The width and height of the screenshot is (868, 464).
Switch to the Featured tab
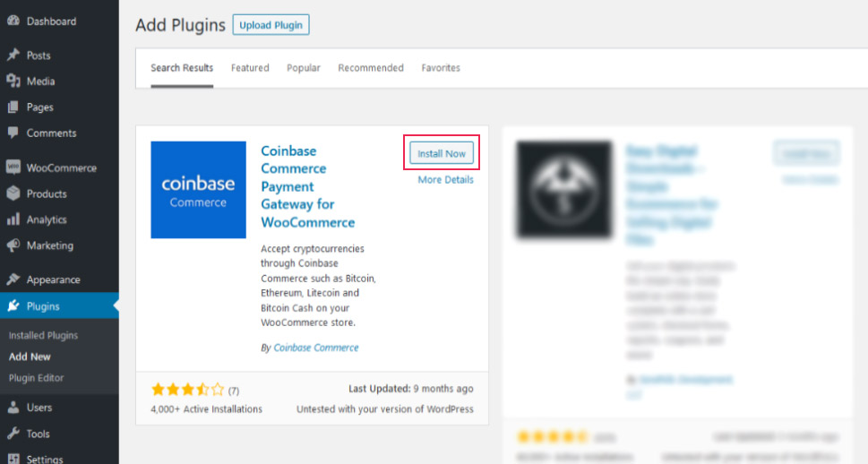[250, 67]
